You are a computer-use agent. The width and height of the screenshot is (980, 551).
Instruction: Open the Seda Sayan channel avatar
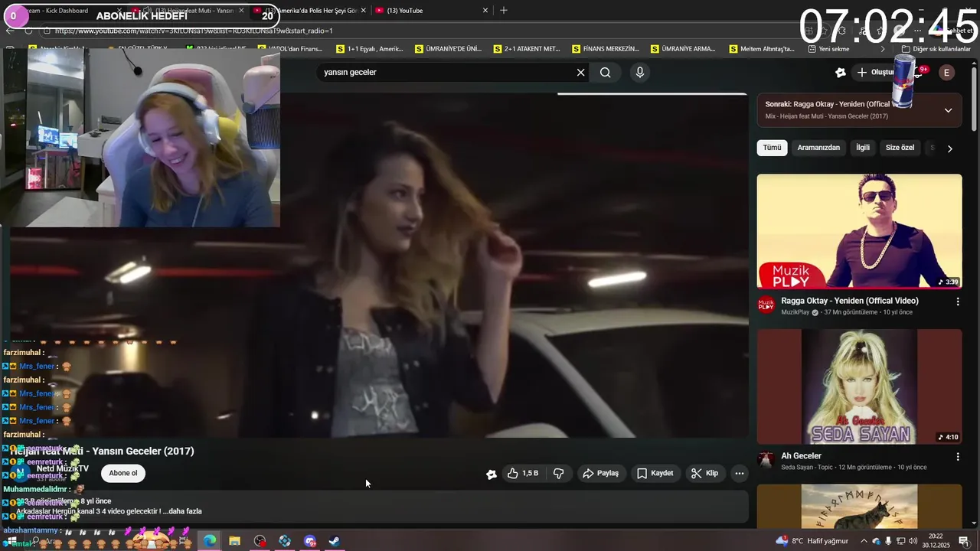(x=766, y=460)
